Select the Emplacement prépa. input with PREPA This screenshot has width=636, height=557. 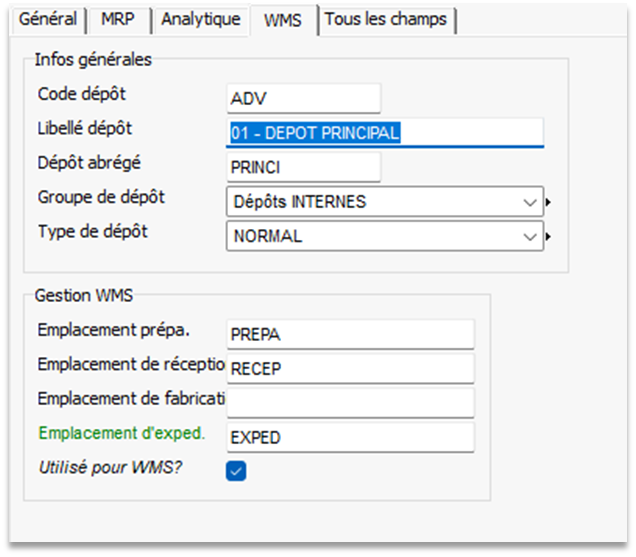click(x=350, y=334)
